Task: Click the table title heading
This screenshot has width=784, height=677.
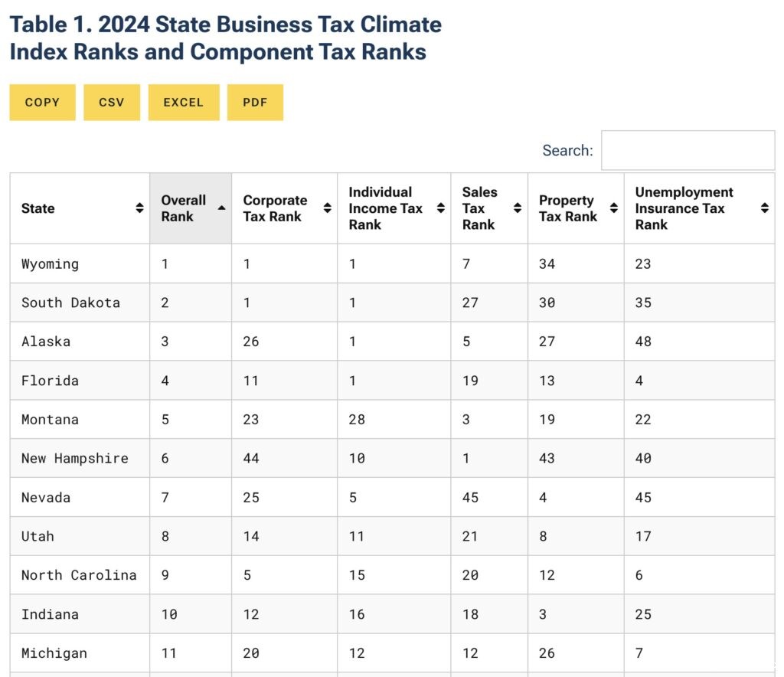Action: pyautogui.click(x=225, y=38)
